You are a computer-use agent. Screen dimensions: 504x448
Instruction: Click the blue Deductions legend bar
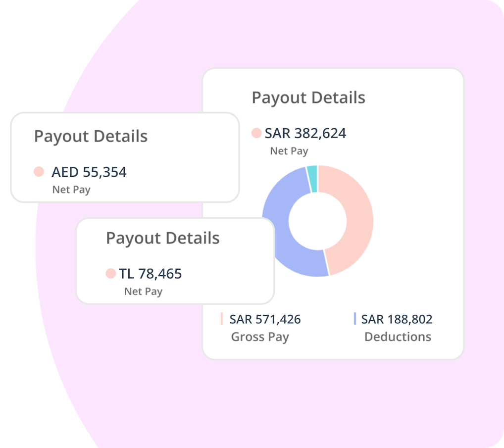coord(354,319)
